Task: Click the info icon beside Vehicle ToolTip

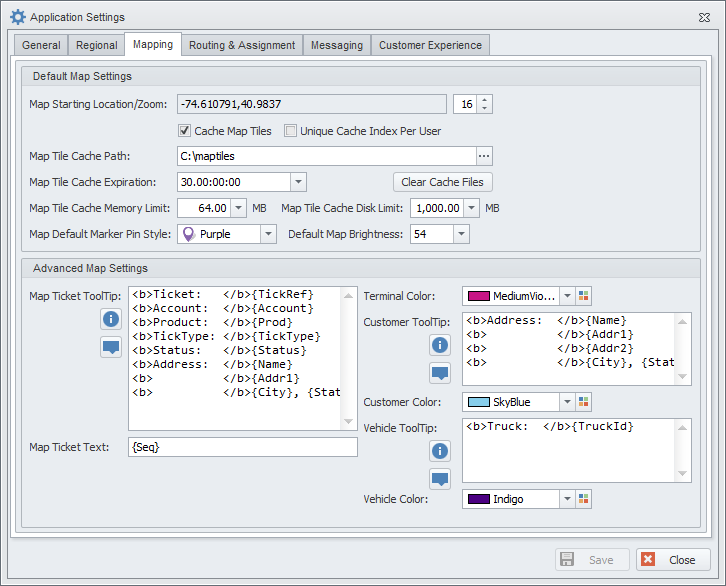Action: click(440, 451)
